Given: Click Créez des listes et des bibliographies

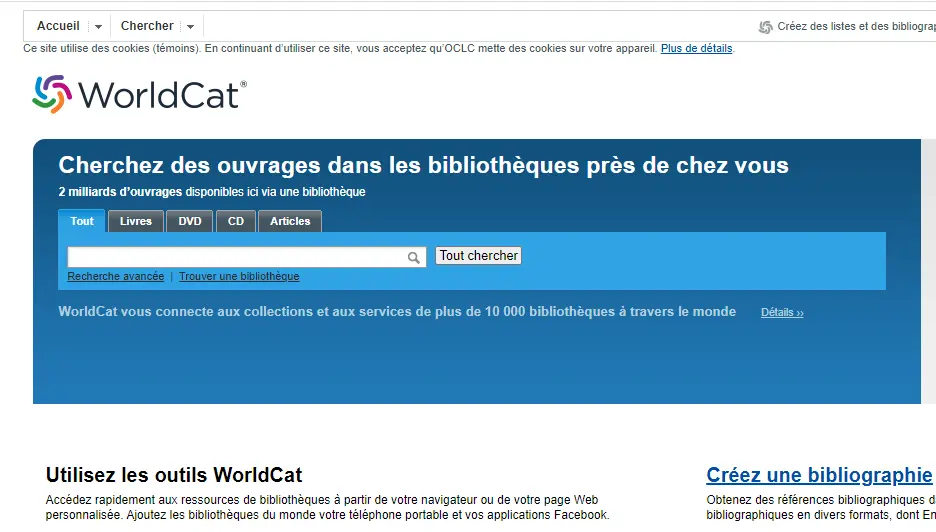Looking at the screenshot, I should pos(856,26).
